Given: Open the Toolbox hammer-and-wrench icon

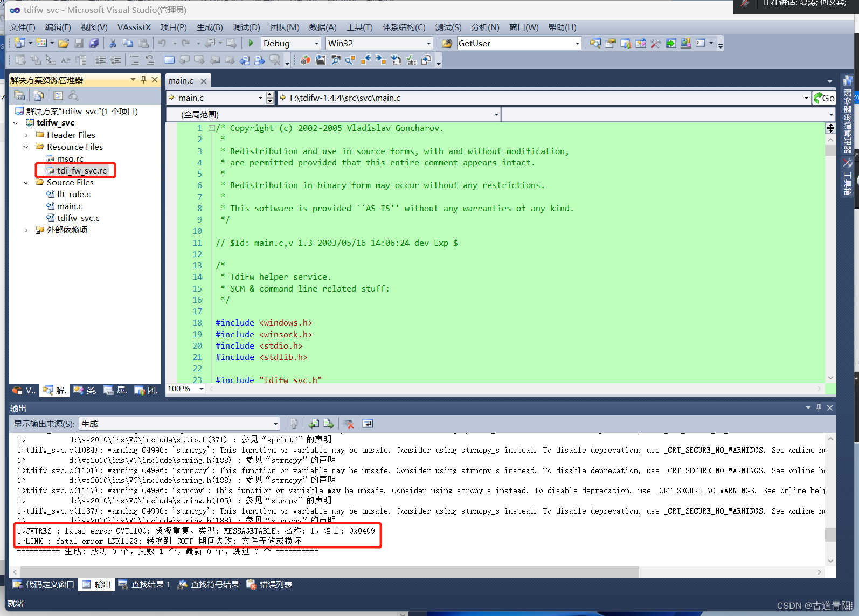Looking at the screenshot, I should [x=655, y=43].
